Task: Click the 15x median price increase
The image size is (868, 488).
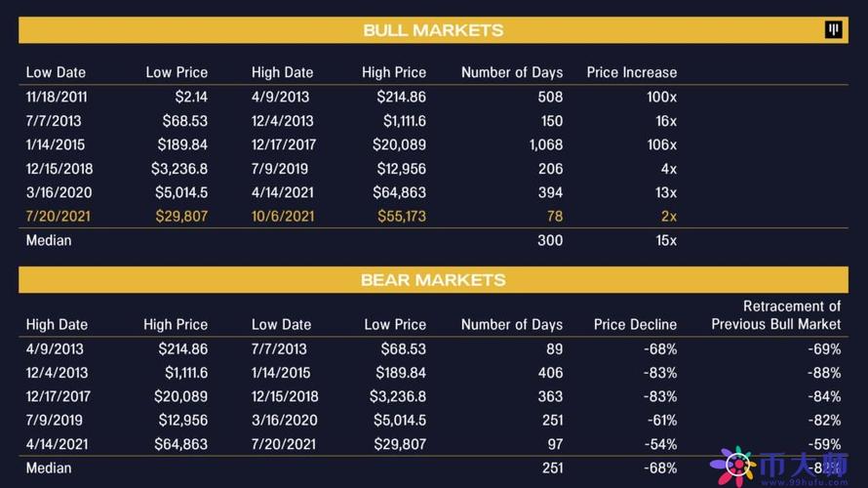Action: (665, 240)
